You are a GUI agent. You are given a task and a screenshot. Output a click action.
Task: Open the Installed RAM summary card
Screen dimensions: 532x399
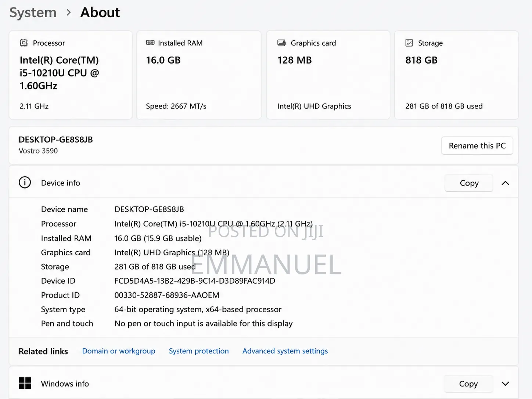tap(199, 75)
